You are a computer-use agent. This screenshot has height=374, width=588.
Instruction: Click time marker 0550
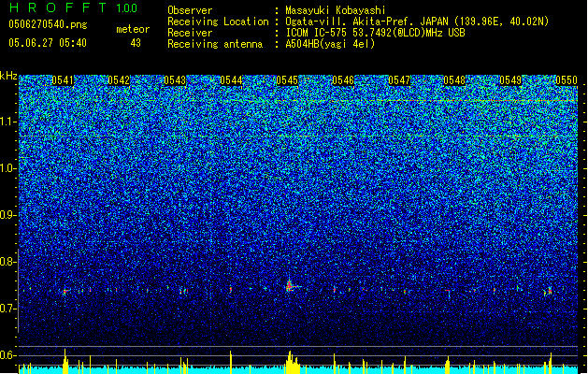click(x=566, y=80)
